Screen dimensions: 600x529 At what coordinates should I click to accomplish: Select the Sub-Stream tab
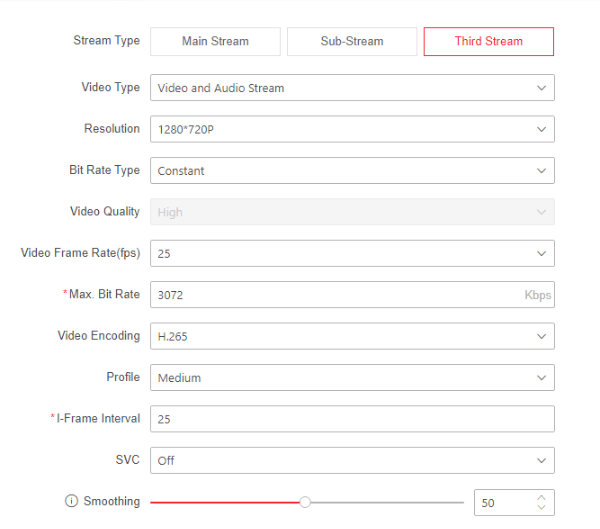point(352,41)
